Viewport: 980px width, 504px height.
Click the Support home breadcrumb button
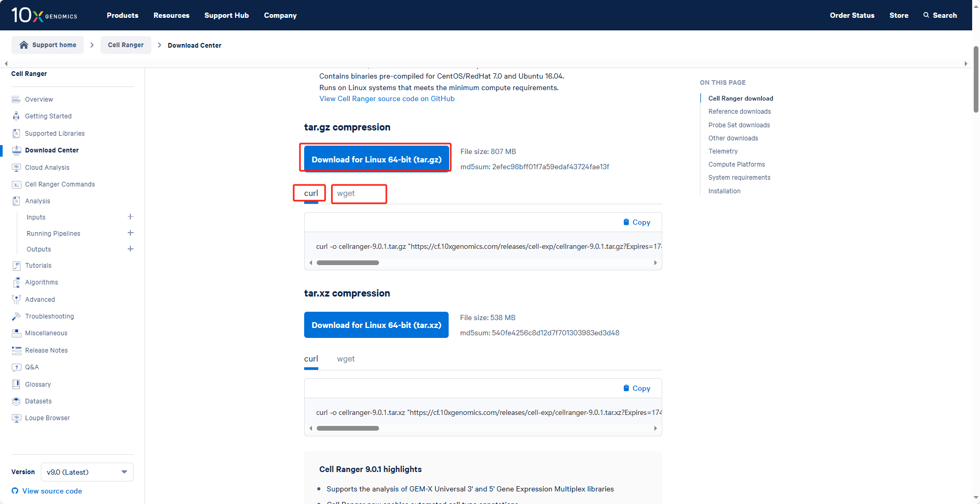48,45
